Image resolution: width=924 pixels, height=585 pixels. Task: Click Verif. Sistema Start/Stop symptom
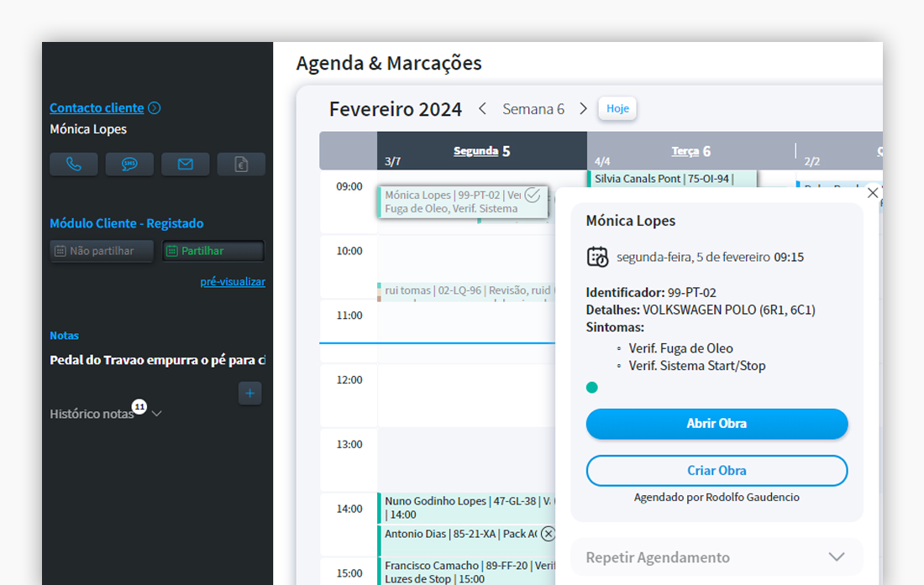click(x=697, y=366)
